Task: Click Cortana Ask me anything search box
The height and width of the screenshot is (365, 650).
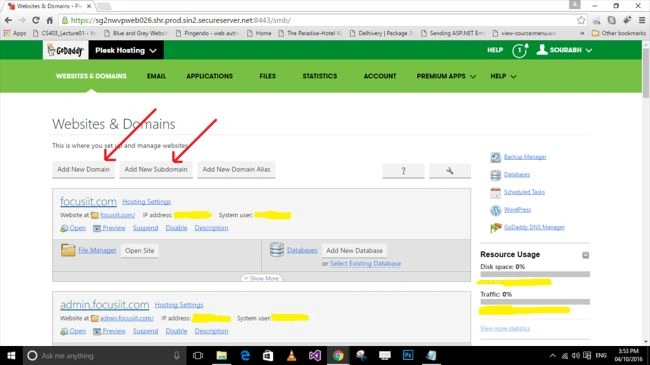Action: coord(104,355)
